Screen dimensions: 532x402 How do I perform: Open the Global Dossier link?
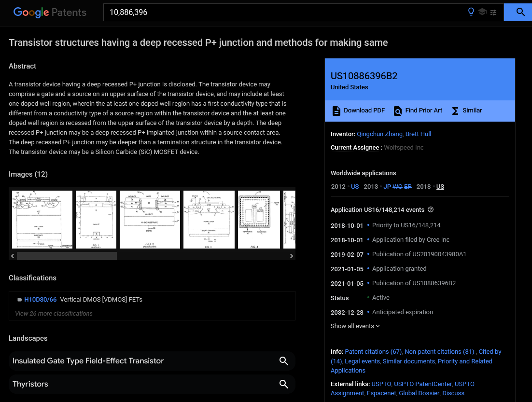tap(419, 393)
